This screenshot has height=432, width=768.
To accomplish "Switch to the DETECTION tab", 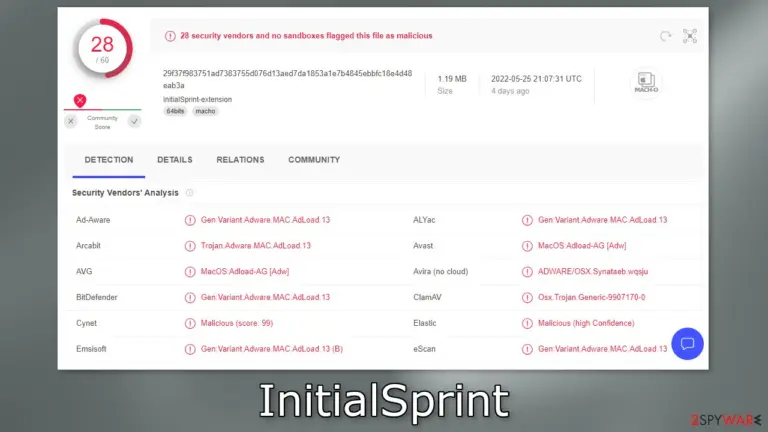I will pos(109,160).
